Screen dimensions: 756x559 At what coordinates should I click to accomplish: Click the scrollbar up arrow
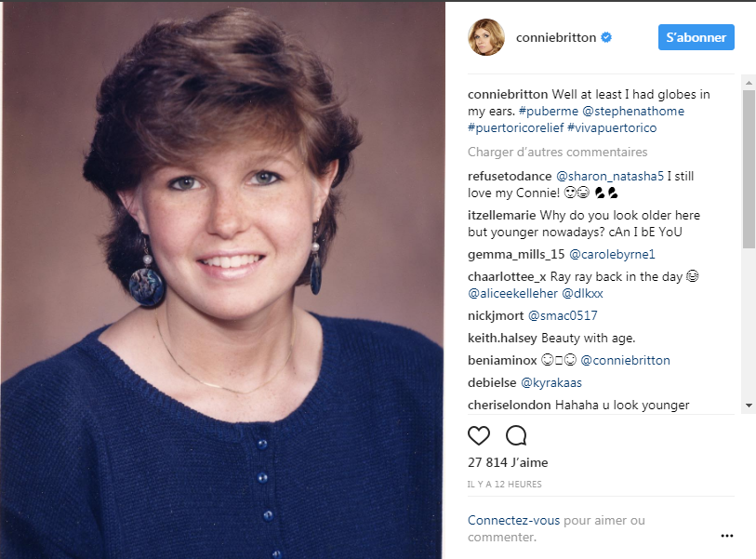pyautogui.click(x=749, y=83)
